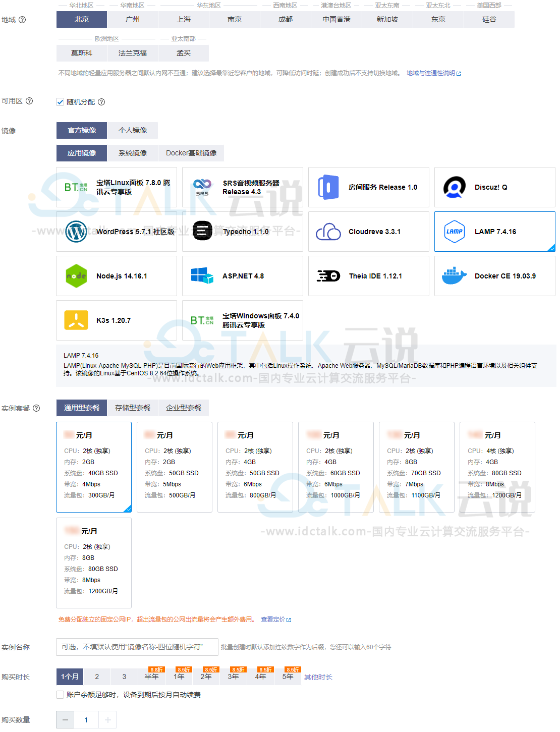Switch to the 个人镜像 tab
The height and width of the screenshot is (732, 560).
[x=133, y=130]
